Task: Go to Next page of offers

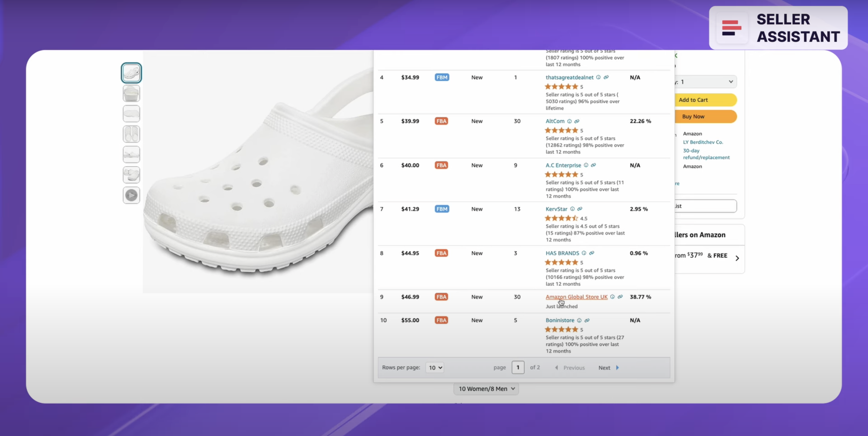Action: [609, 368]
